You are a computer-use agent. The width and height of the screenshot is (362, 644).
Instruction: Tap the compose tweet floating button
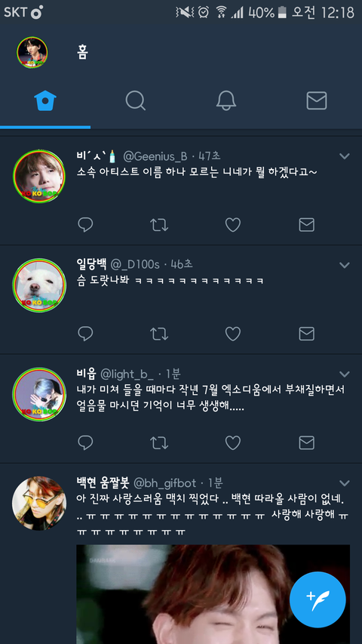pos(318,599)
